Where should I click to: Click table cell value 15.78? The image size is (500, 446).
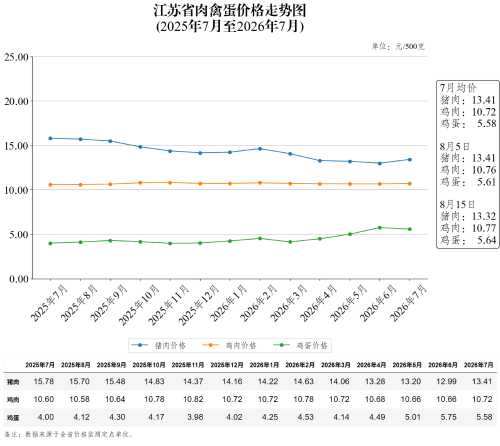(x=44, y=381)
